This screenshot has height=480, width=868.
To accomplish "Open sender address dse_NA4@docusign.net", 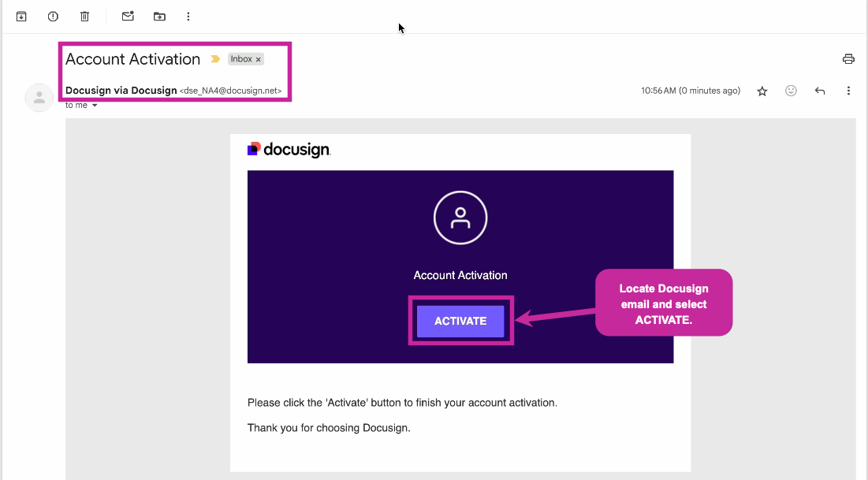I will [x=229, y=91].
